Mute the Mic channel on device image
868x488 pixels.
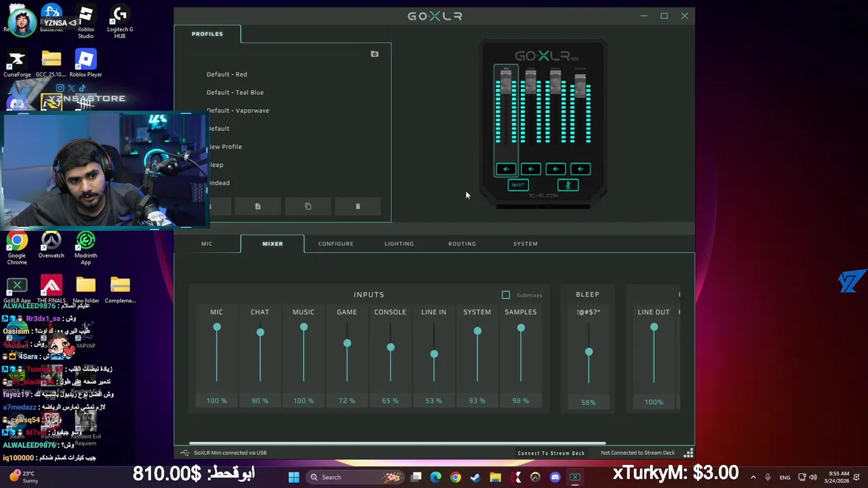[x=506, y=169]
